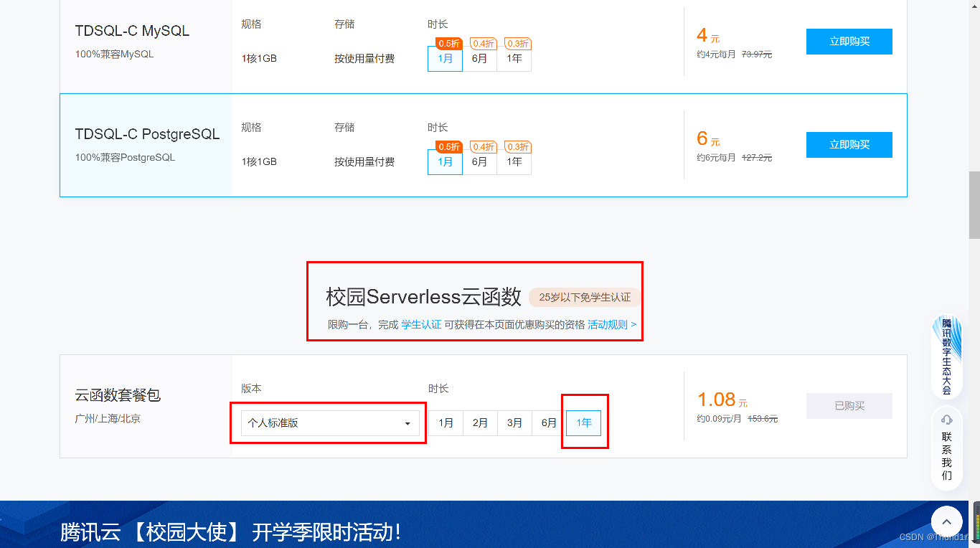Select 1年 duration for TDSQL-C PostgreSQL
980x548 pixels.
(514, 162)
